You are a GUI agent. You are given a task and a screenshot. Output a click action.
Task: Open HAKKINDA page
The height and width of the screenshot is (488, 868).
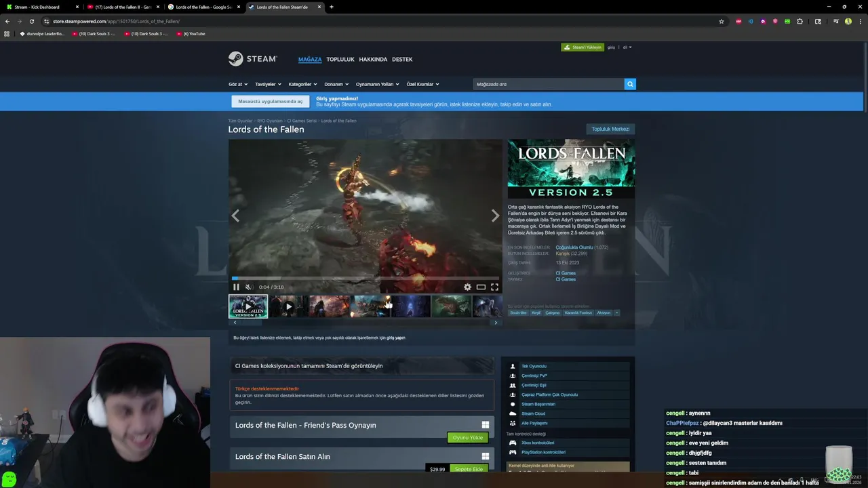[373, 60]
